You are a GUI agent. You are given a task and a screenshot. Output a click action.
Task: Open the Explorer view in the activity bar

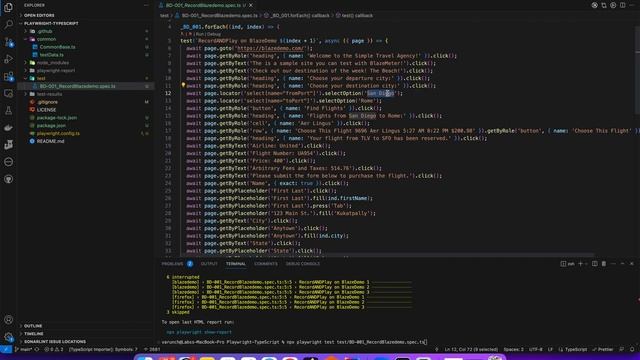8,8
